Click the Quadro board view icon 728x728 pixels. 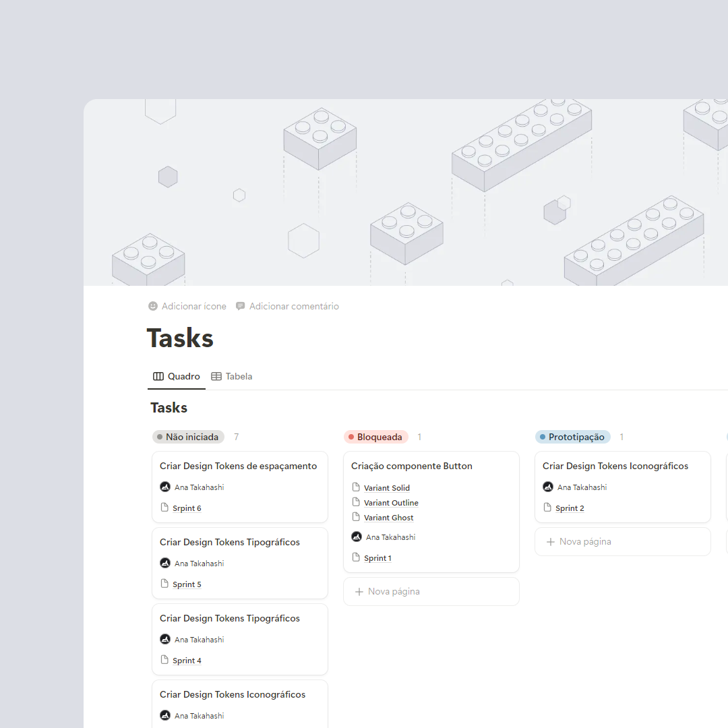pyautogui.click(x=158, y=376)
